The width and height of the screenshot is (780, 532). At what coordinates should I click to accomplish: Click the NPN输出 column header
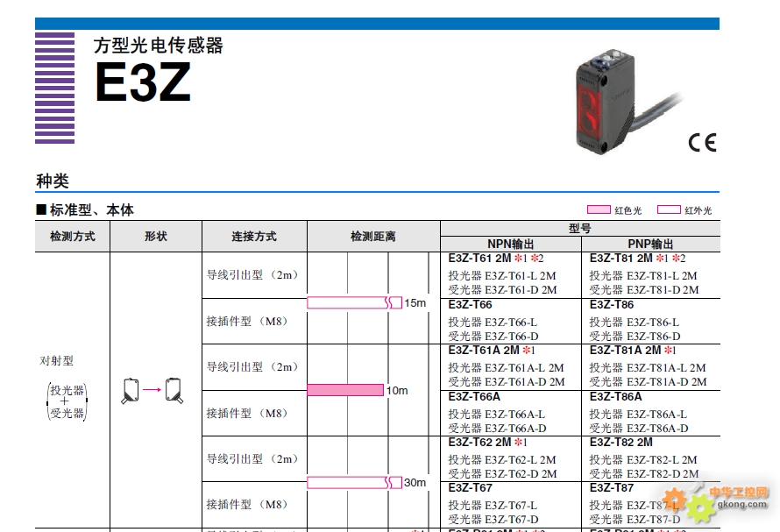pyautogui.click(x=511, y=244)
